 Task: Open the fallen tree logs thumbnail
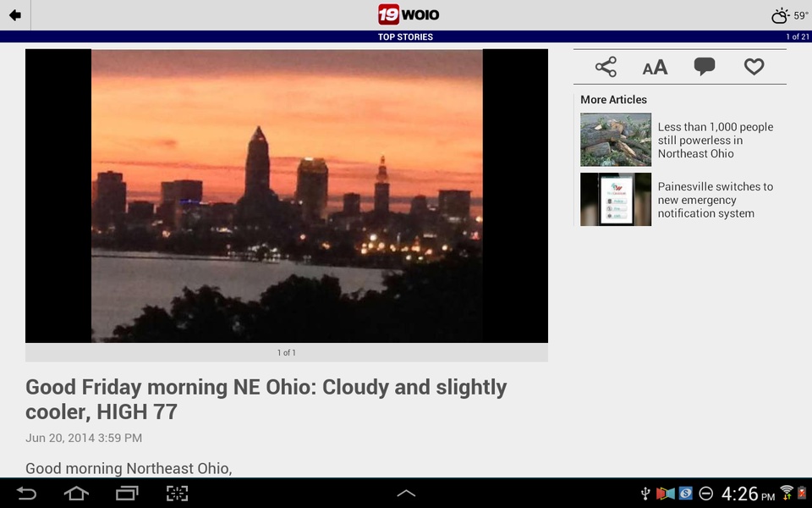coord(615,140)
